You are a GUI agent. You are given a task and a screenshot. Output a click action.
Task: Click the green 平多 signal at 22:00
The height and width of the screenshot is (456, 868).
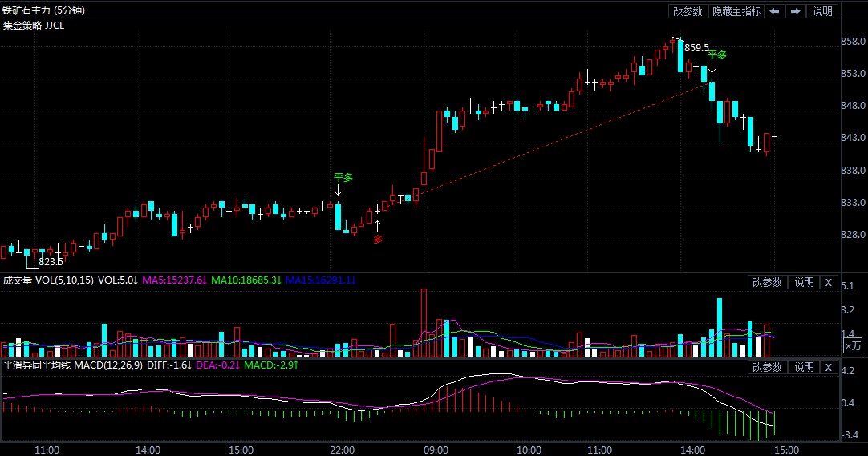[x=343, y=177]
